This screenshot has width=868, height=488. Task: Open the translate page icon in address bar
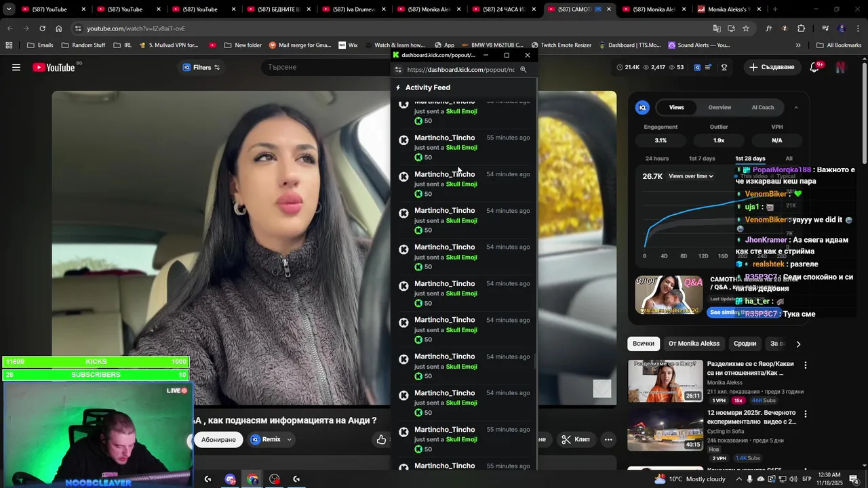(717, 28)
